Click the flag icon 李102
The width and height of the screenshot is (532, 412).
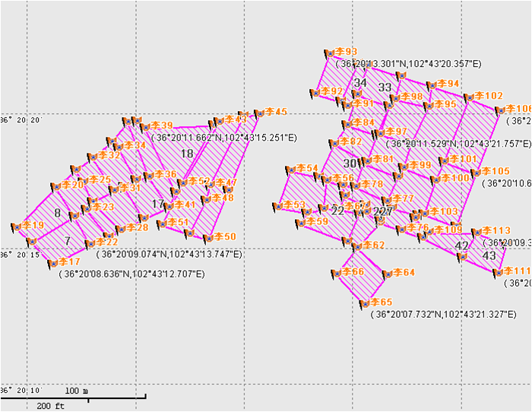pos(470,97)
